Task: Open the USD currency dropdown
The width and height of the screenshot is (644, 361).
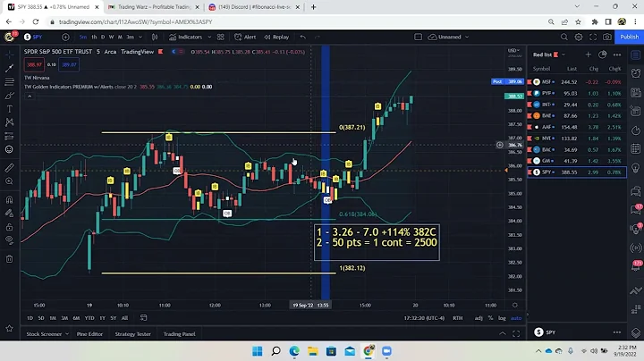Action: click(x=513, y=50)
